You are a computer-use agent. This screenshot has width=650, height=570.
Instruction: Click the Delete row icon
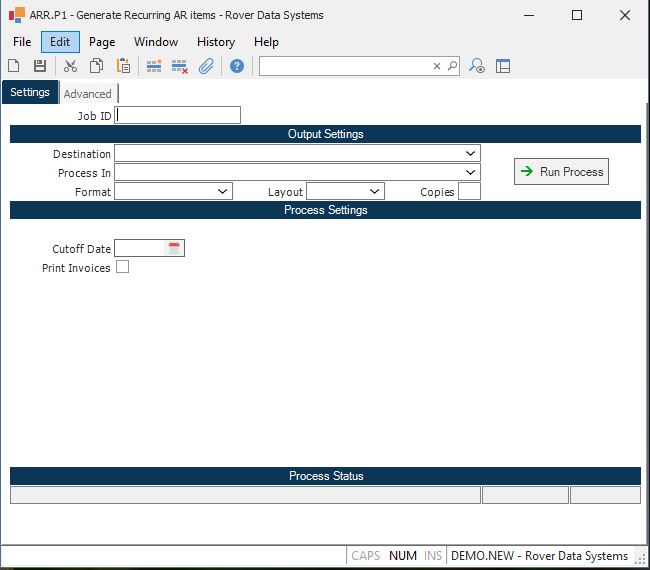(180, 66)
